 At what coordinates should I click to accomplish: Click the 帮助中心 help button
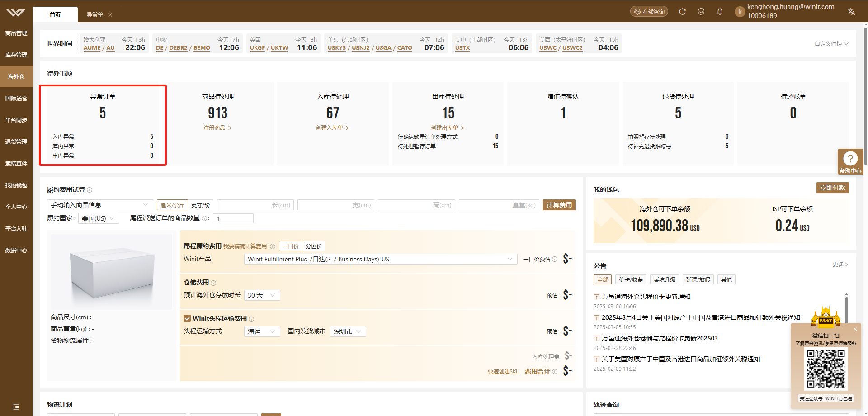850,162
